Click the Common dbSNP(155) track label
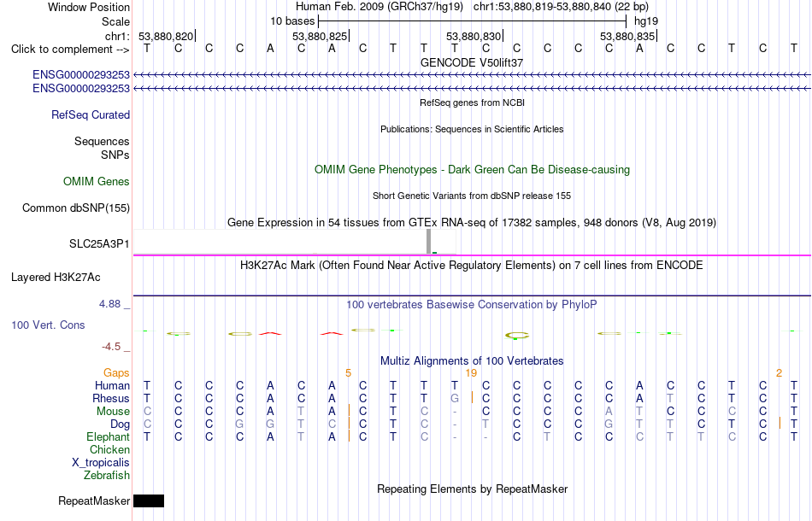 click(x=76, y=208)
